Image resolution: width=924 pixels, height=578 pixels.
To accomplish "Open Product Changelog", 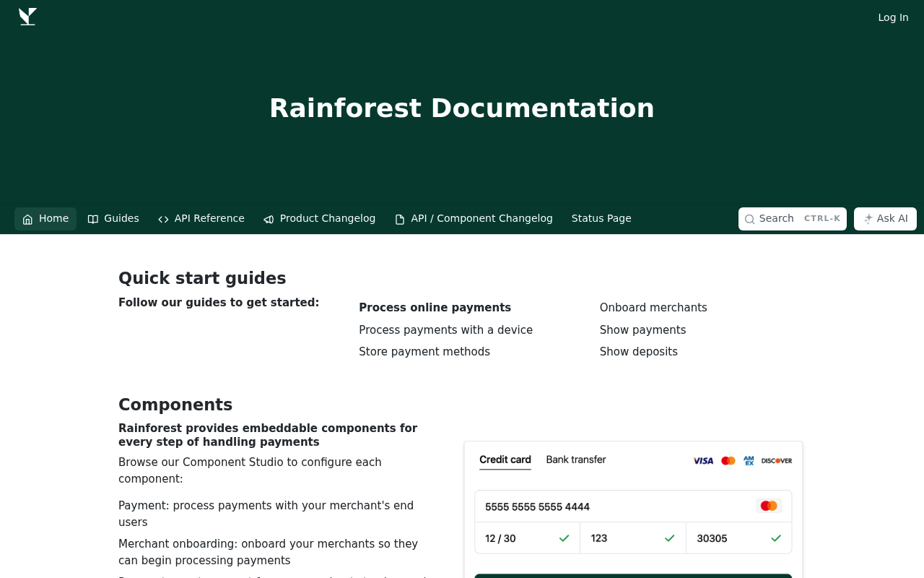I will [319, 219].
